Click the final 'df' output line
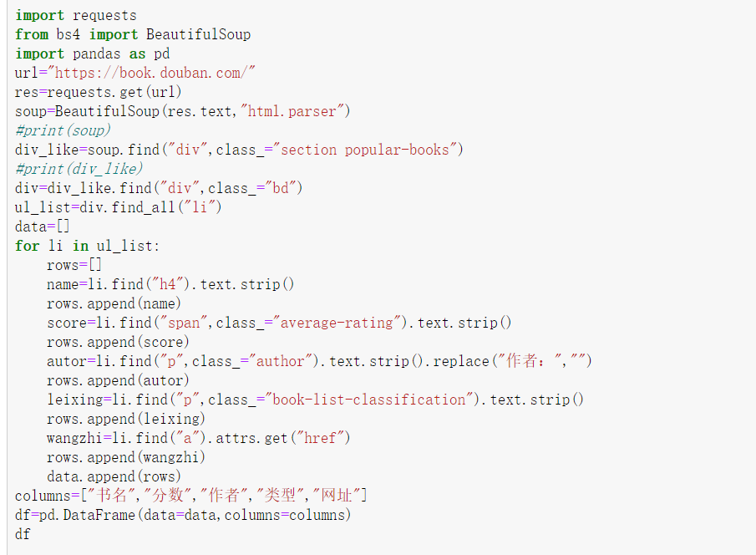The image size is (756, 555). [23, 534]
